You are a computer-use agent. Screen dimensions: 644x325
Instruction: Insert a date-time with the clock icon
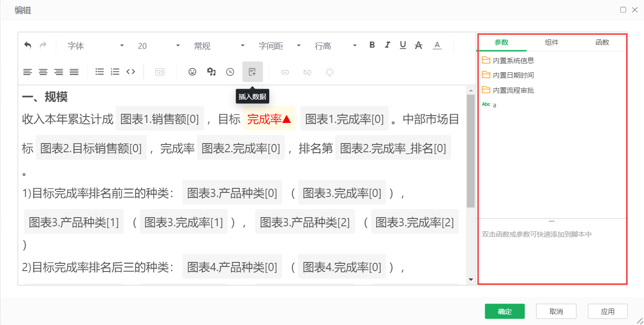point(230,72)
